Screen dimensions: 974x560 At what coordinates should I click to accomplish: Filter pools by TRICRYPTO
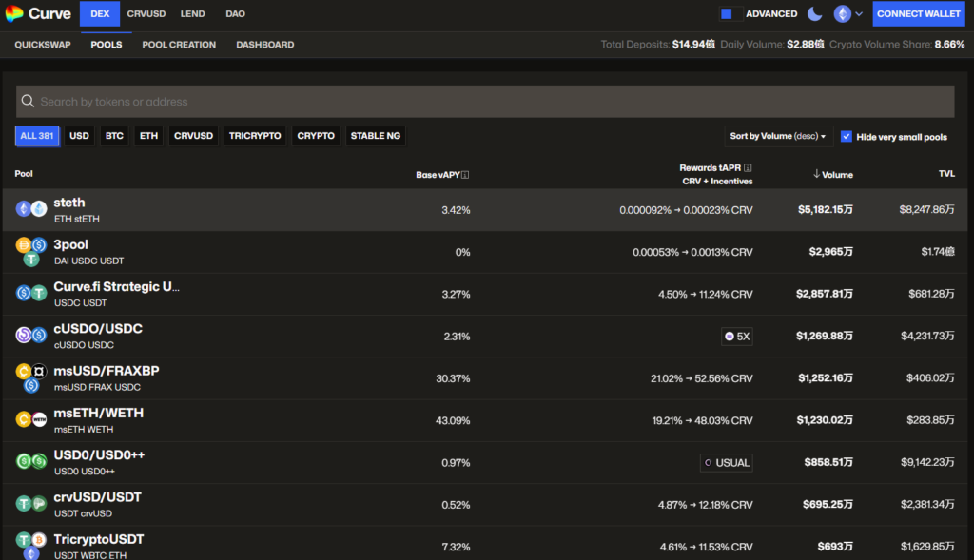pyautogui.click(x=255, y=136)
